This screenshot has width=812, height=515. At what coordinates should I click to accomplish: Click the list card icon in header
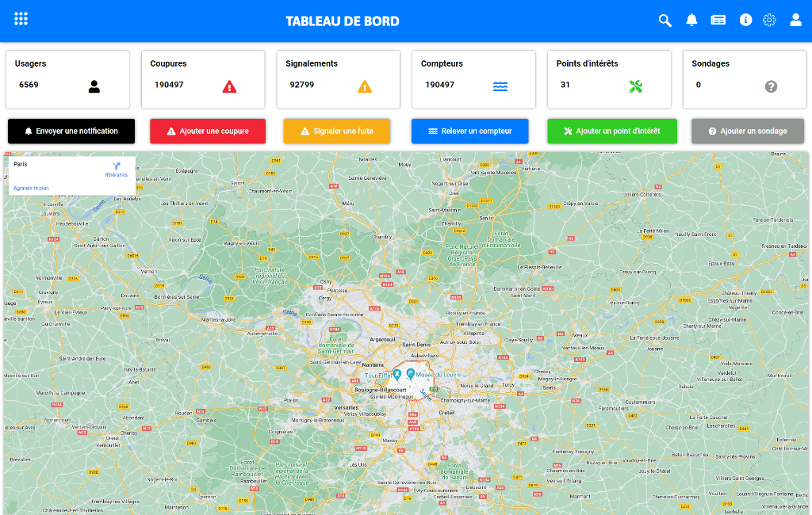(x=718, y=20)
